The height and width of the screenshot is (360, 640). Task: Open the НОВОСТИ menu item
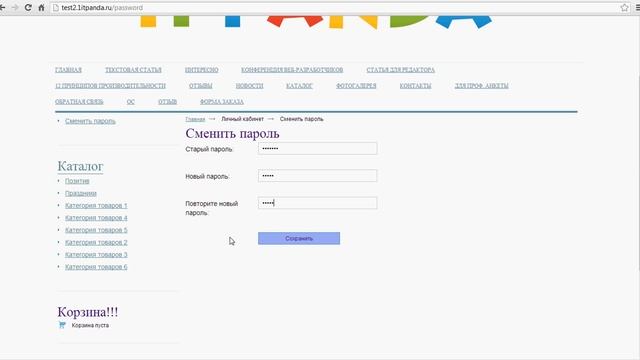(249, 86)
